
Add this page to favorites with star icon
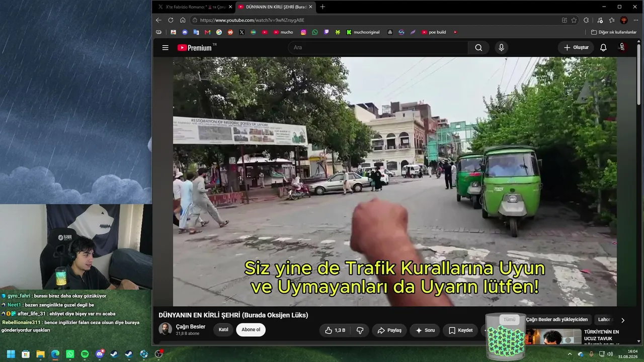coord(574,20)
